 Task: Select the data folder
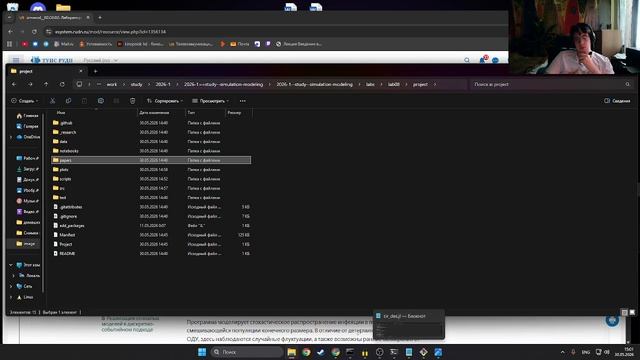(151, 142)
